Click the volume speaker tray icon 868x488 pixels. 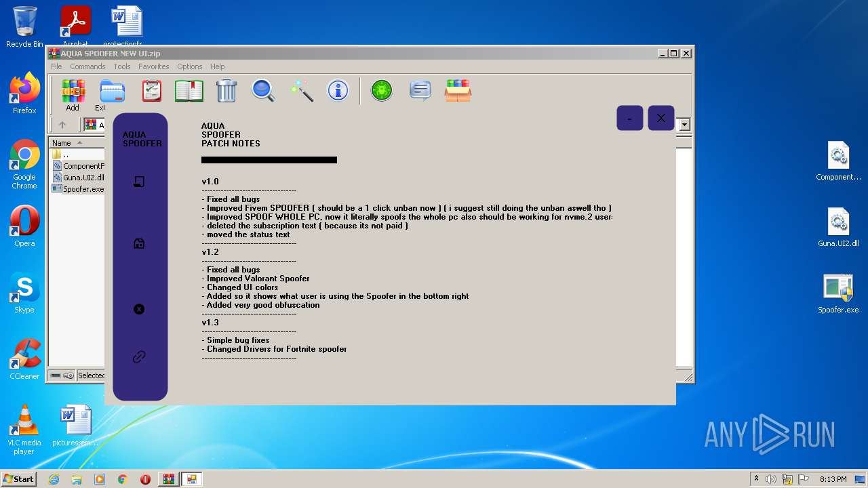coord(771,479)
